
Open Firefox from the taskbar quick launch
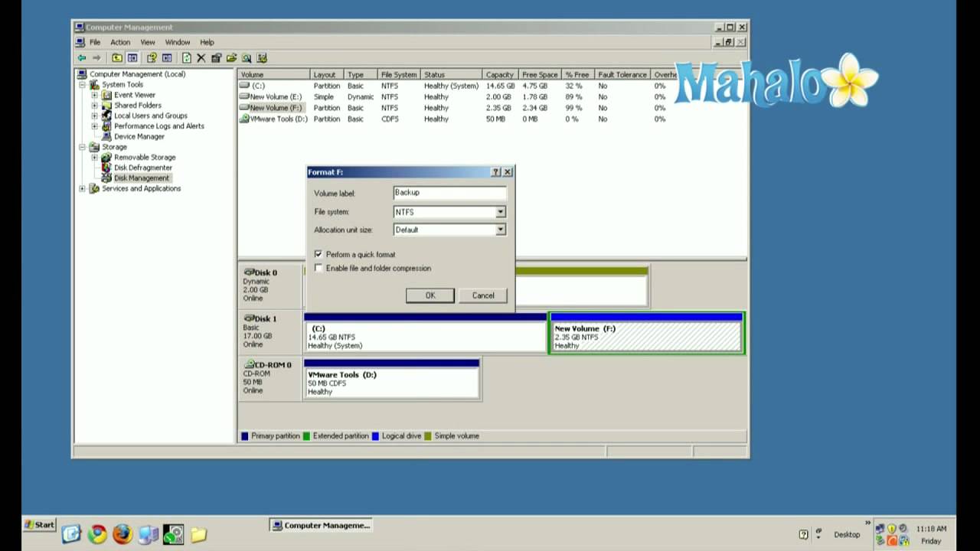[x=122, y=534]
